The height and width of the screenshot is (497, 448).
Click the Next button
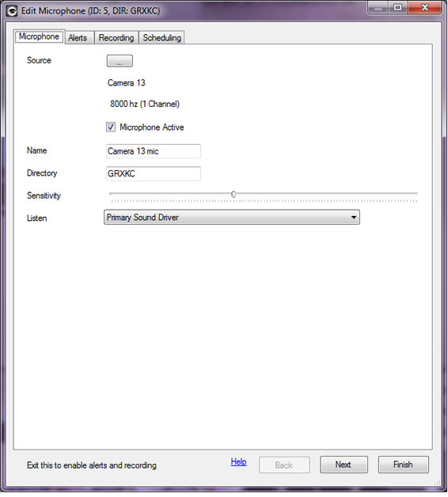[344, 465]
